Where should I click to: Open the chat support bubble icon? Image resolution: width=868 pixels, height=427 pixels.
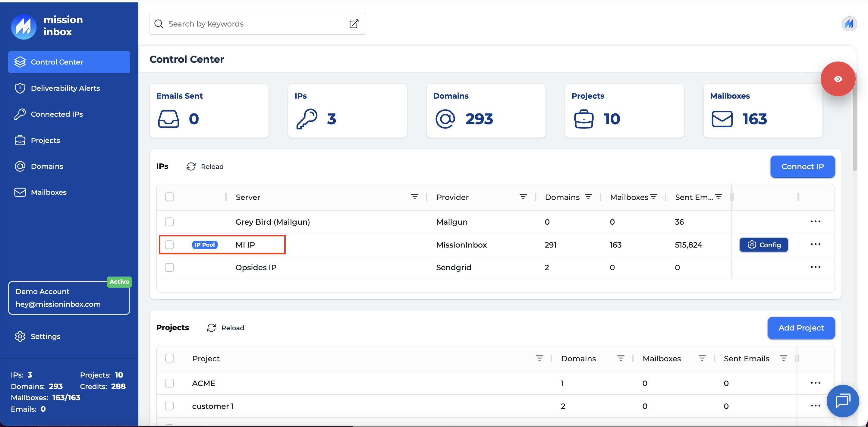pos(842,401)
